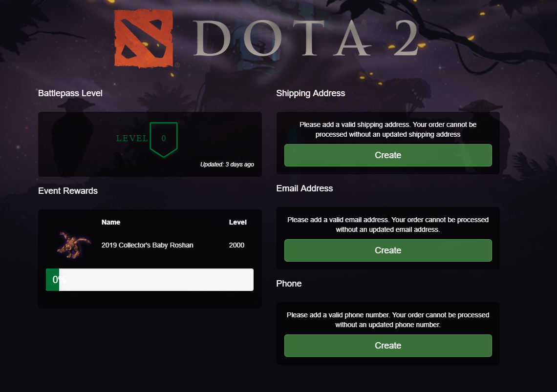Click the Level column header in rewards
The height and width of the screenshot is (392, 557).
238,222
